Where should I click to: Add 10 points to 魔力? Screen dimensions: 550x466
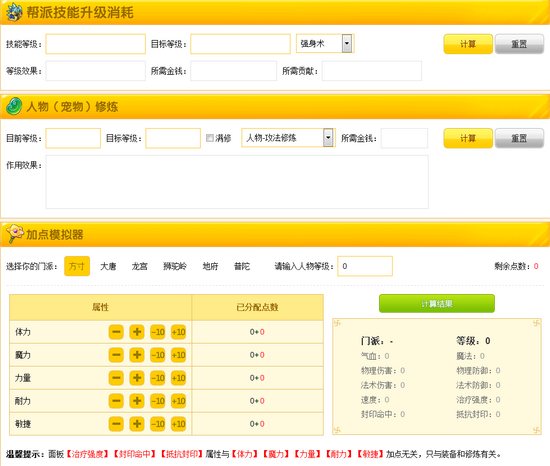(x=179, y=355)
